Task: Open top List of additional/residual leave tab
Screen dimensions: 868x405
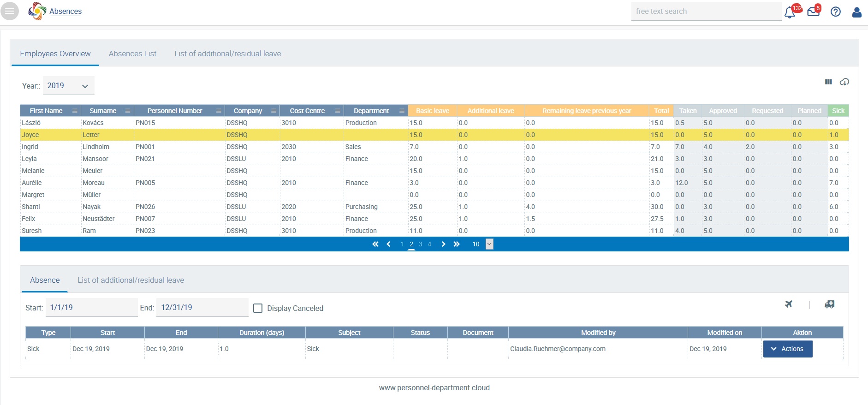Action: pyautogui.click(x=227, y=54)
